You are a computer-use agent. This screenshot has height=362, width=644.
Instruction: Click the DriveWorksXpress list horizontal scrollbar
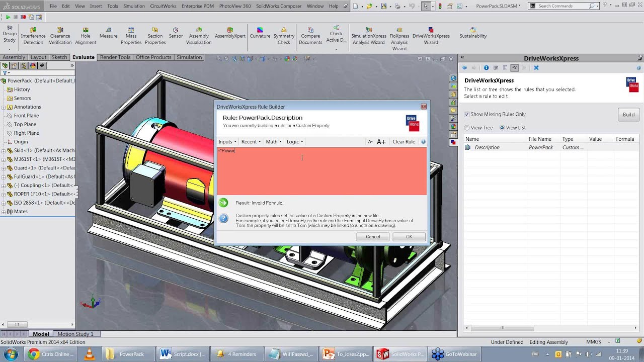point(502,328)
